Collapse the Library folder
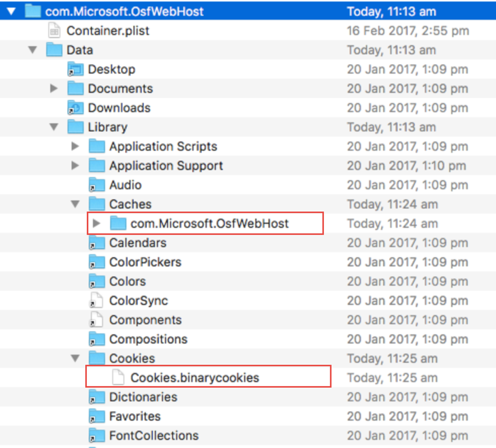This screenshot has width=496, height=448. [x=54, y=127]
